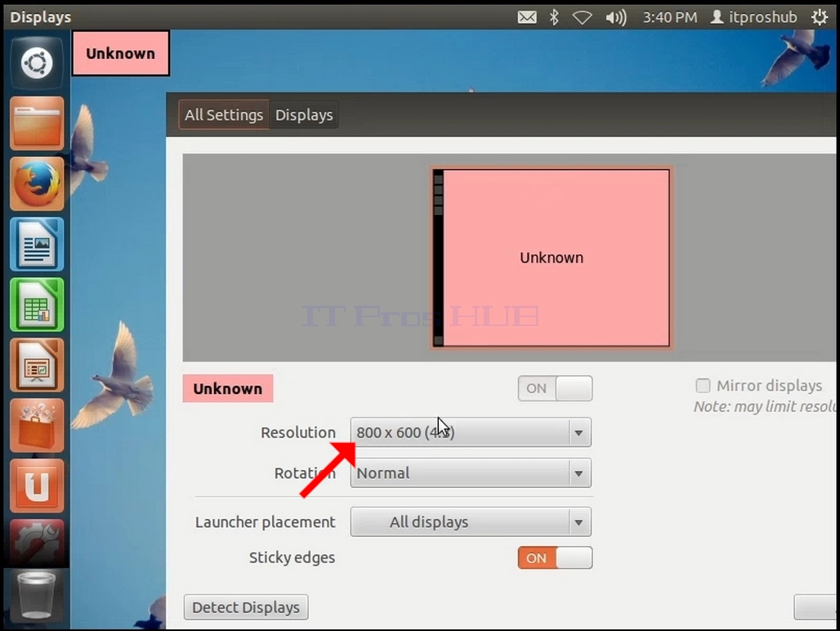Open Ubuntu Software Center bag icon
Image resolution: width=840 pixels, height=631 pixels.
37,426
